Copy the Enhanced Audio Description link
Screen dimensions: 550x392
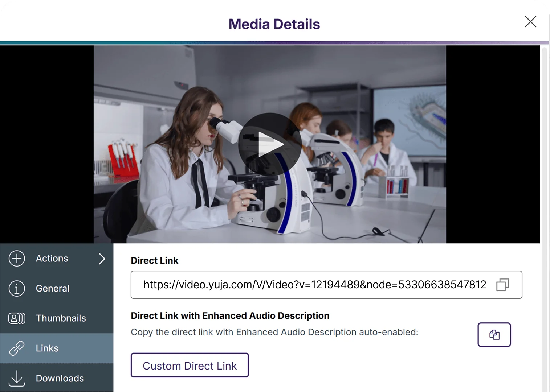[x=494, y=335]
